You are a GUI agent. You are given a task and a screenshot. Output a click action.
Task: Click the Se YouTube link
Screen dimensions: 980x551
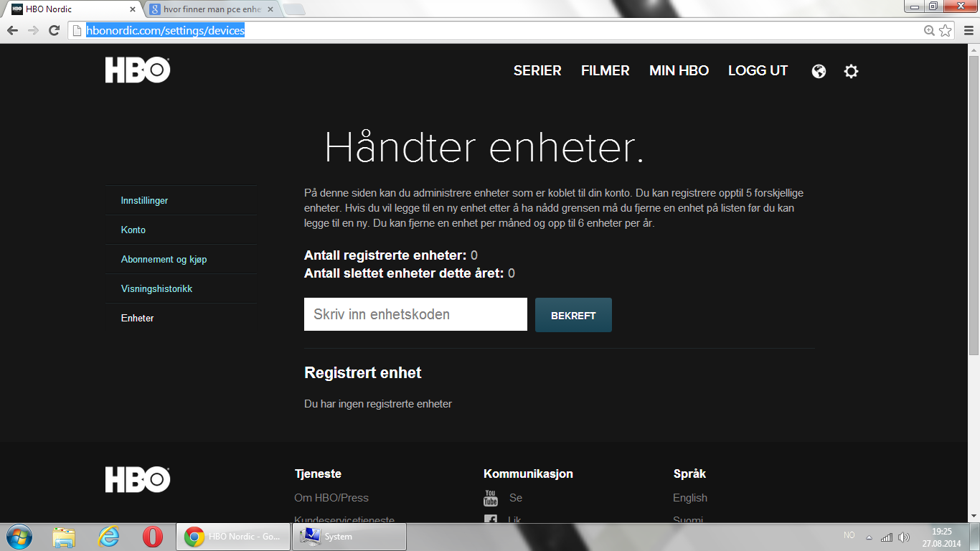(x=516, y=498)
